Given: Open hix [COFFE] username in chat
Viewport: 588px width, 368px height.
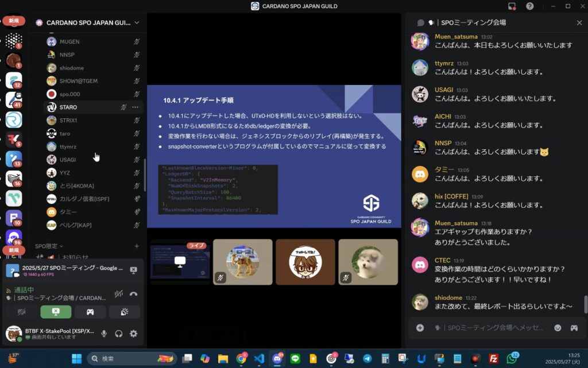Looking at the screenshot, I should click(x=451, y=196).
